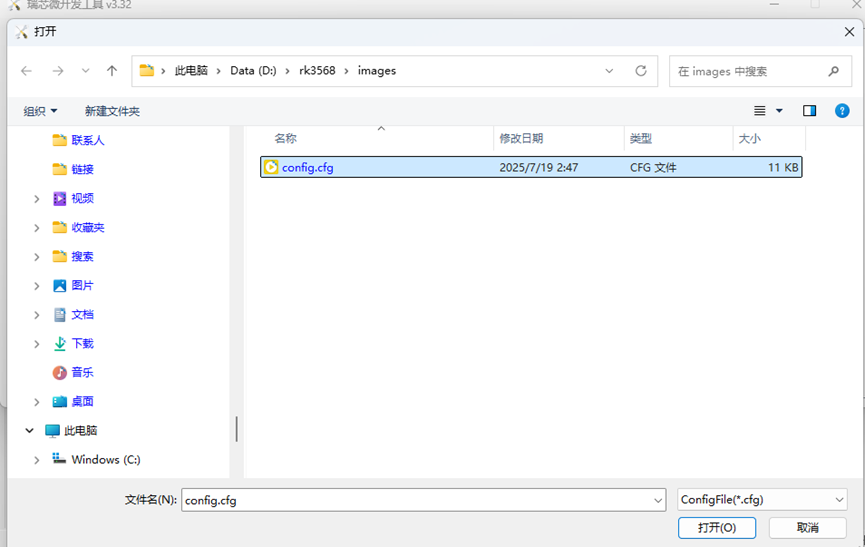The image size is (865, 547).
Task: Expand the 搜索 tree node
Action: [36, 257]
